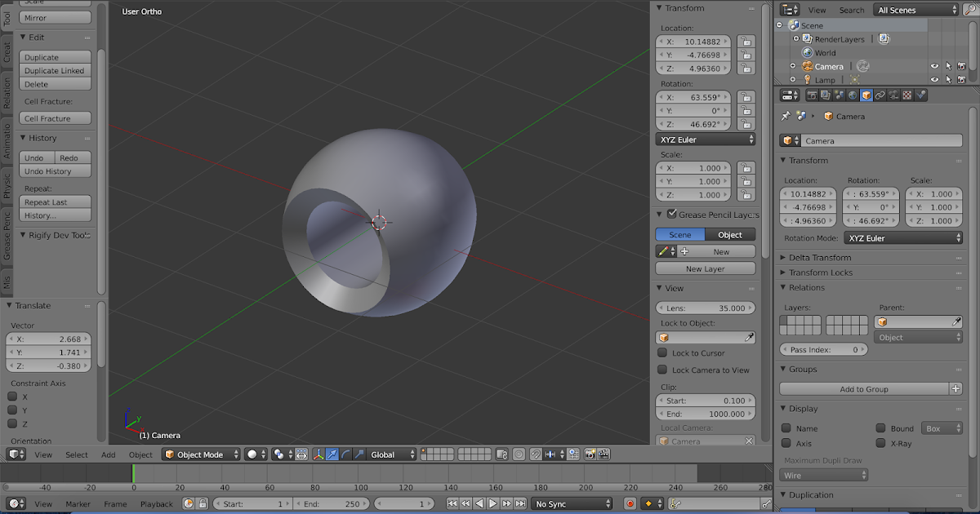Open the Playback menu in timeline
Viewport: 980px width, 514px height.
pos(157,504)
